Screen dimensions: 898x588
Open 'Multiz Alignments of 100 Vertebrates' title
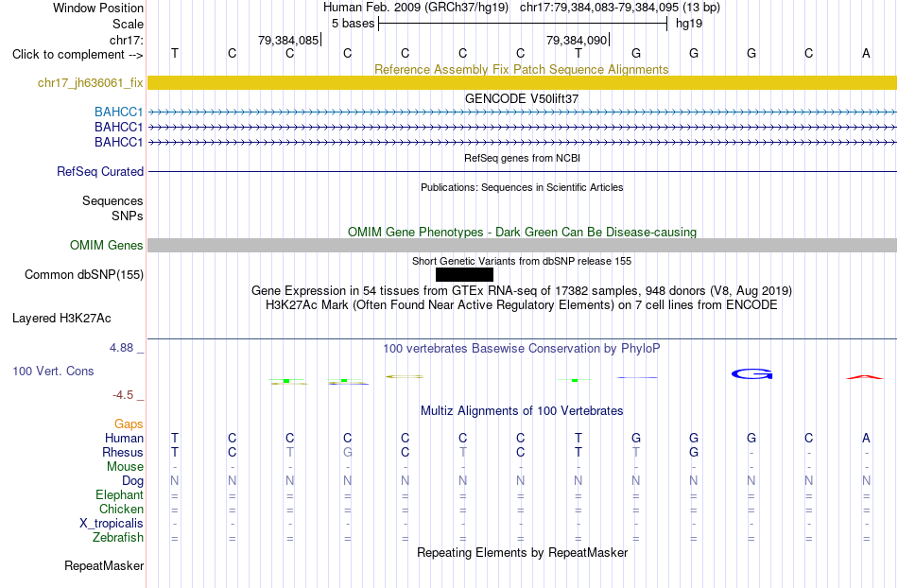(522, 410)
